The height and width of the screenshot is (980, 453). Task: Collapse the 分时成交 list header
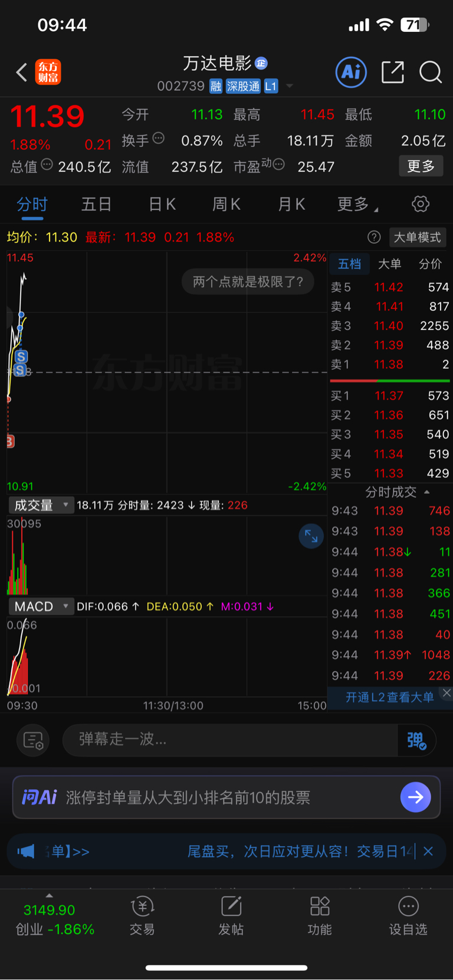[397, 492]
